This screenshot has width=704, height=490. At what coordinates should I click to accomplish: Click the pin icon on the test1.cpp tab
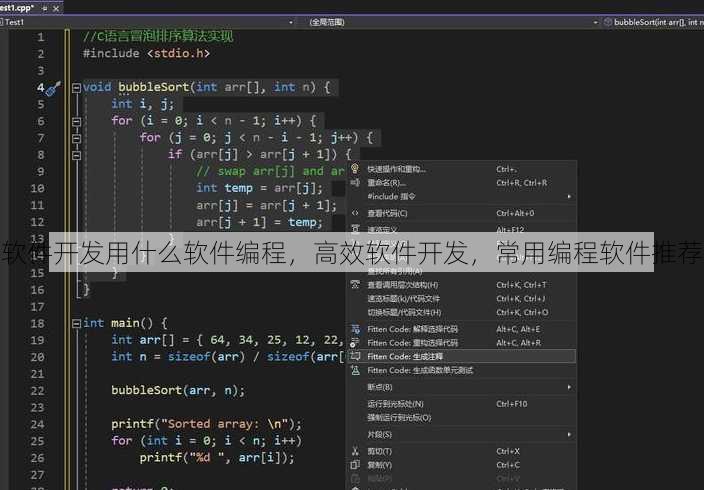44,8
